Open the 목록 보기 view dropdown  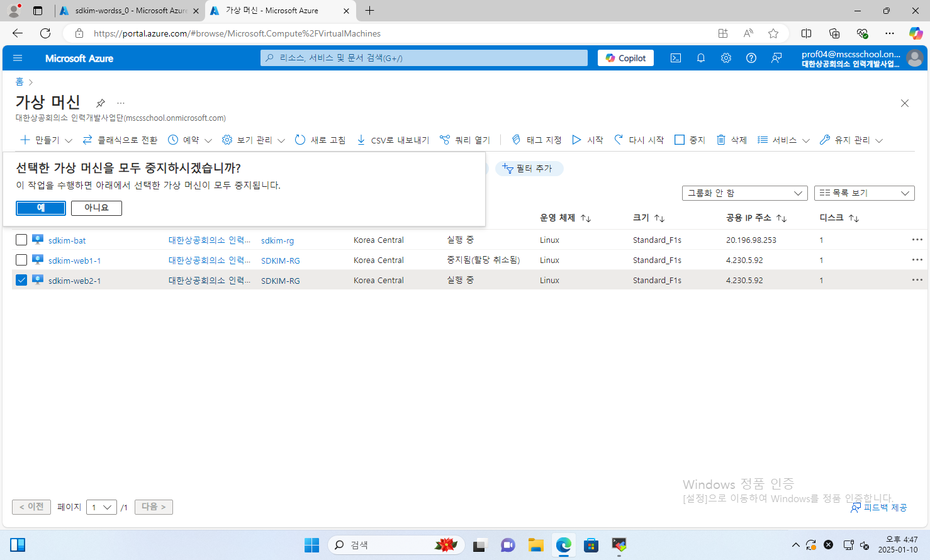coord(865,193)
